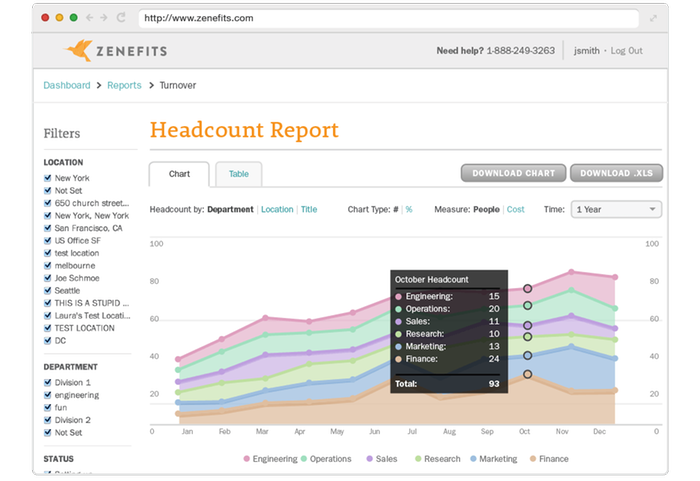Screen dimensions: 700x481
Task: Click the Engineering legend color dot
Action: coord(248,459)
